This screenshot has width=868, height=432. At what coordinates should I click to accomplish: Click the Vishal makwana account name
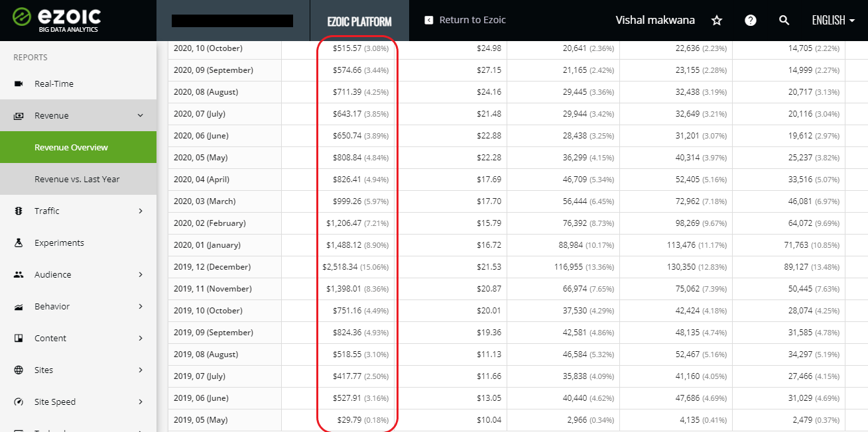(655, 20)
